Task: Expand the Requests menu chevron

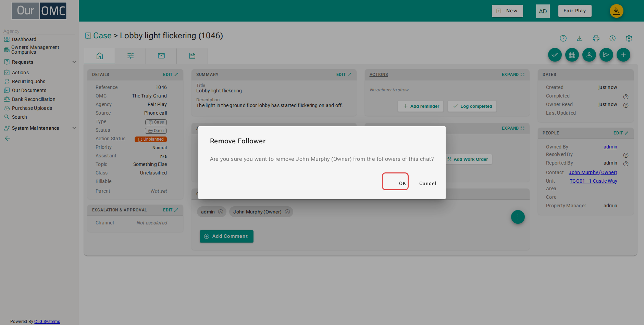Action: [x=74, y=62]
